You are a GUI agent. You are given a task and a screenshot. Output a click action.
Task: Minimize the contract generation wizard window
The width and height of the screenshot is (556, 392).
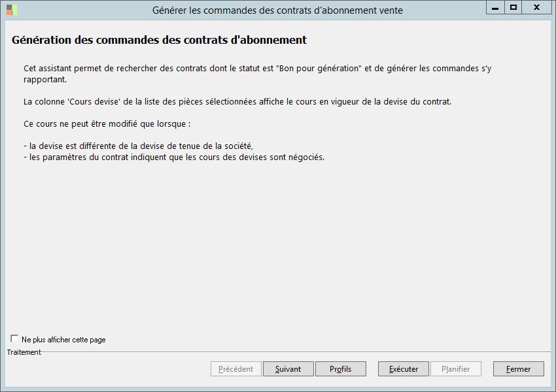(495, 7)
